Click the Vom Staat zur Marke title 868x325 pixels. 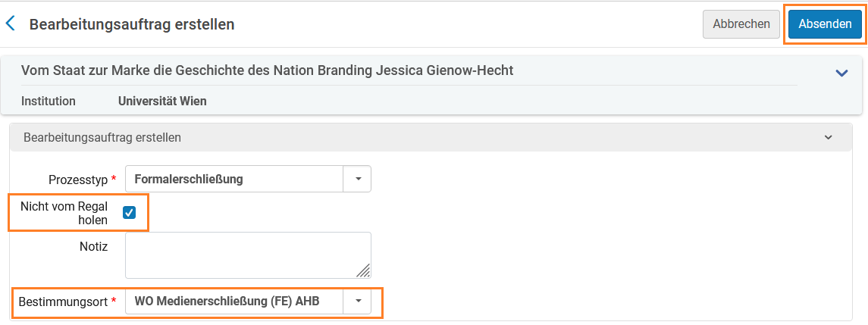[268, 70]
